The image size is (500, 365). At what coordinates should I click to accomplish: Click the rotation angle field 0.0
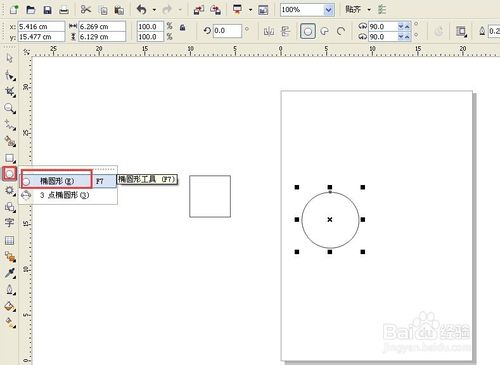click(x=227, y=31)
